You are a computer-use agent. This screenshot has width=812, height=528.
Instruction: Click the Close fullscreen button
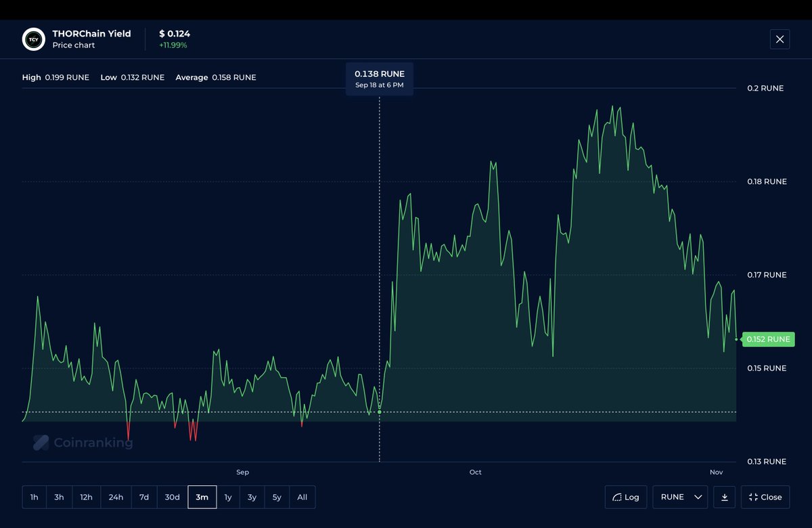pos(765,497)
